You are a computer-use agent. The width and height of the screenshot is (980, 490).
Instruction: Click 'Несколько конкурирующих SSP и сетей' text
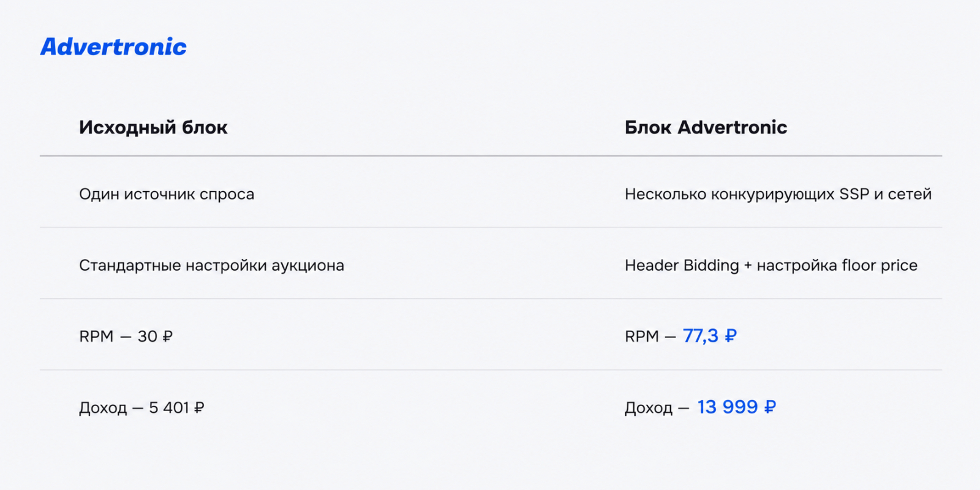pyautogui.click(x=778, y=194)
